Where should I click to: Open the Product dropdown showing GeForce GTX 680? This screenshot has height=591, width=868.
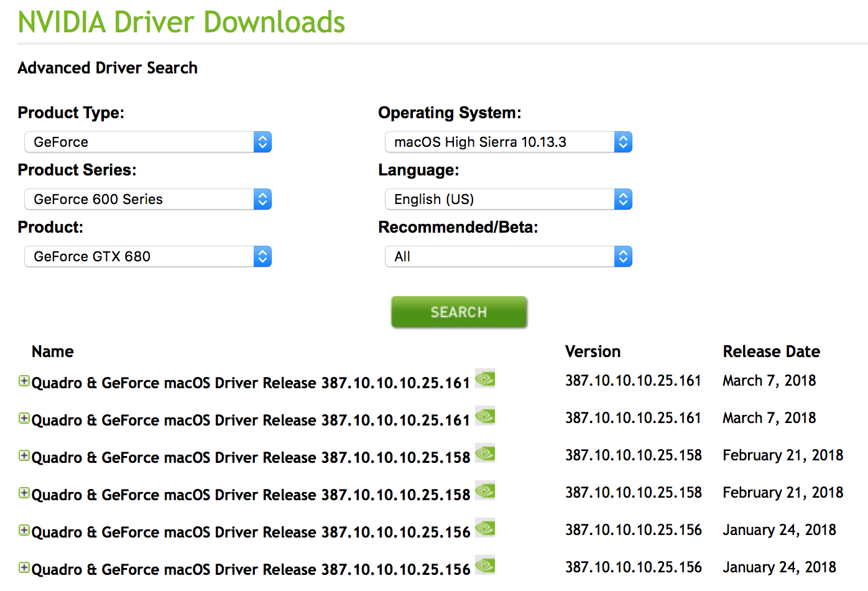(148, 256)
